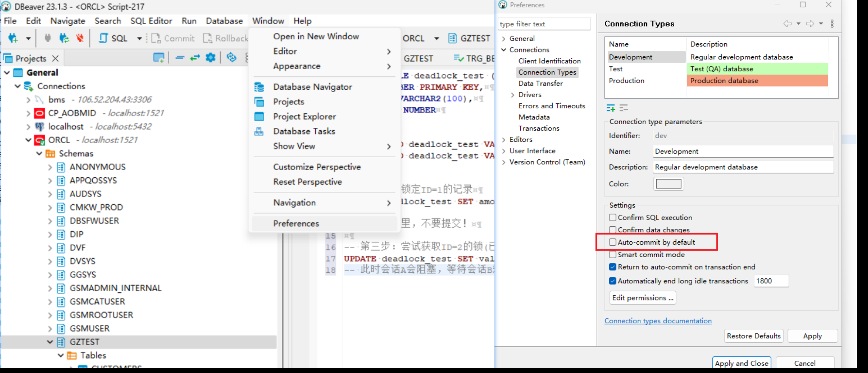Image resolution: width=868 pixels, height=373 pixels.
Task: Click create new connection icon in Projects
Action: click(x=159, y=58)
